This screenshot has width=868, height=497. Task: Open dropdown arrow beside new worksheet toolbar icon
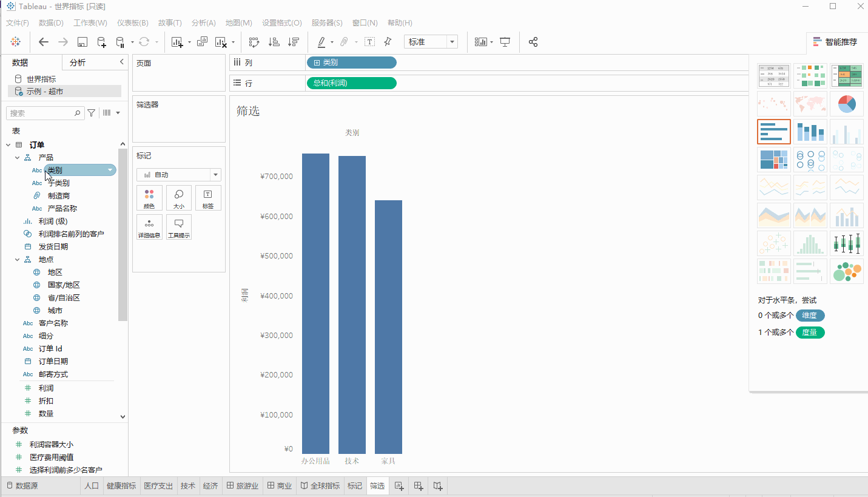[189, 42]
